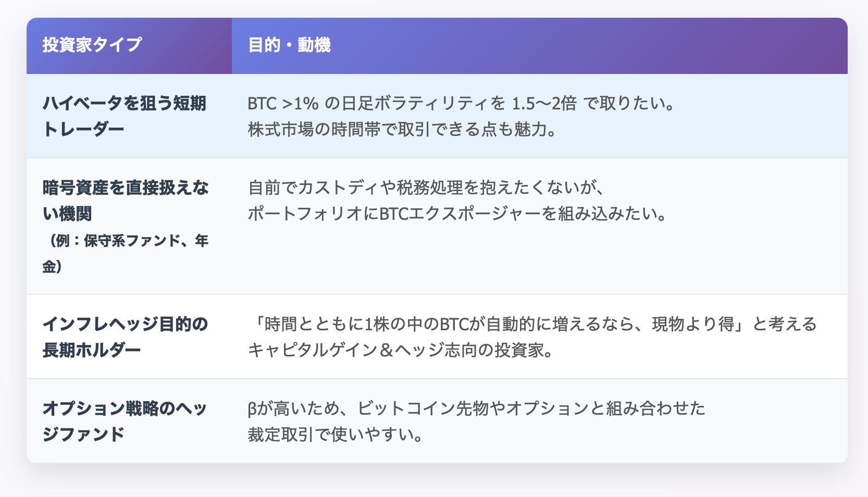Image resolution: width=868 pixels, height=497 pixels.
Task: Click the line ポートフォリオにBTCエクスポージャーを組み込みたい
Action: click(x=452, y=214)
